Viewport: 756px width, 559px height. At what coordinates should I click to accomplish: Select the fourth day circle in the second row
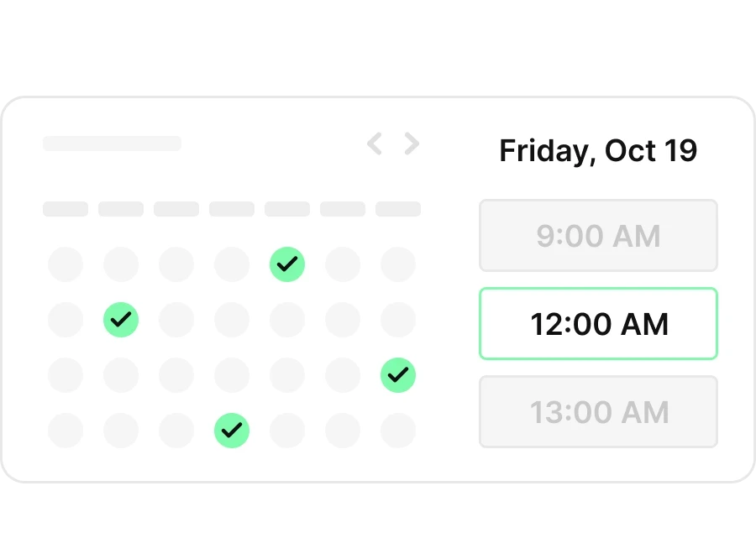(x=232, y=320)
